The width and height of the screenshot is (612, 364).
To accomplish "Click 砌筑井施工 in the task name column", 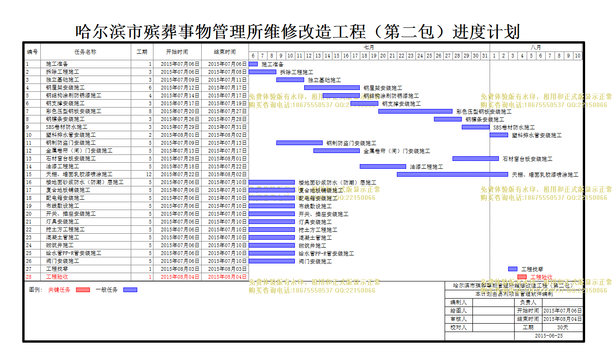I will tap(60, 245).
